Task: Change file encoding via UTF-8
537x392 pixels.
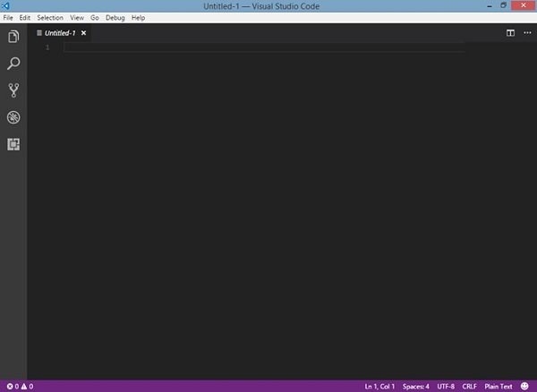Action: [x=446, y=387]
